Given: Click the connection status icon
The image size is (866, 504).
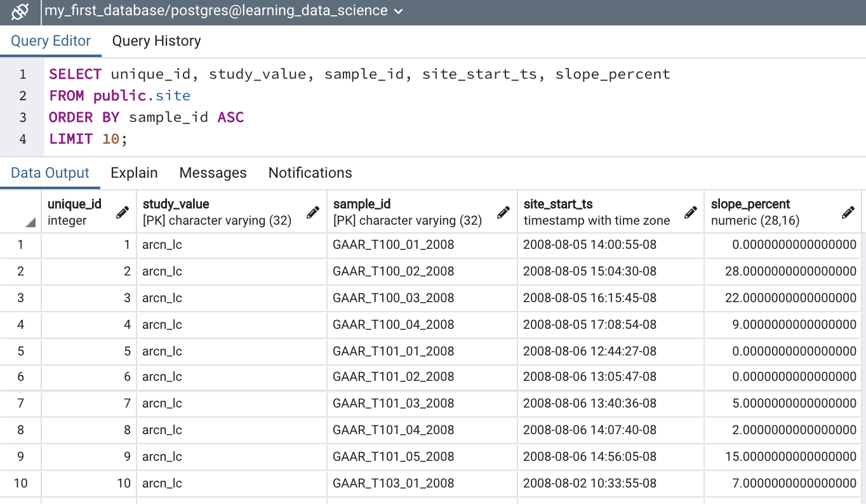Looking at the screenshot, I should (x=20, y=11).
